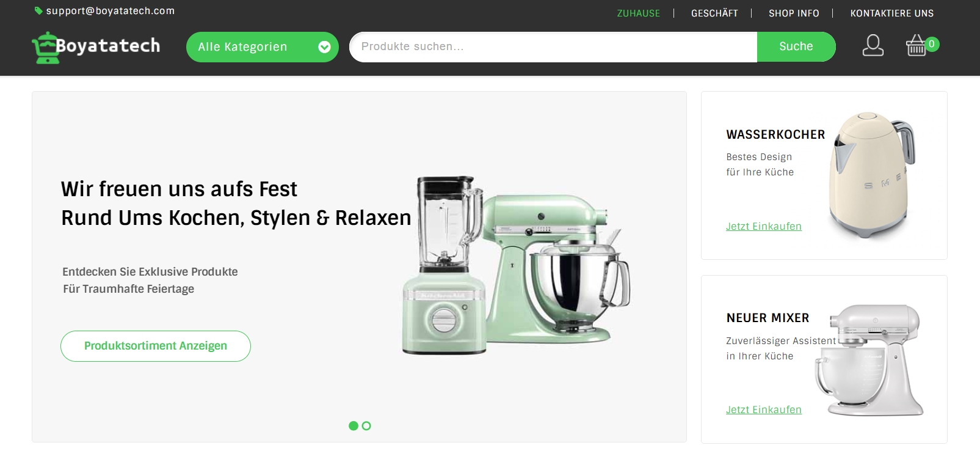Image resolution: width=980 pixels, height=470 pixels.
Task: Click the green tag icon beside support email
Action: pyautogui.click(x=38, y=11)
